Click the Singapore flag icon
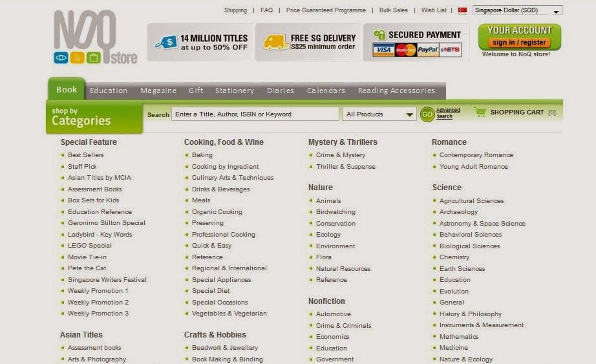This screenshot has height=364, width=596. (462, 10)
